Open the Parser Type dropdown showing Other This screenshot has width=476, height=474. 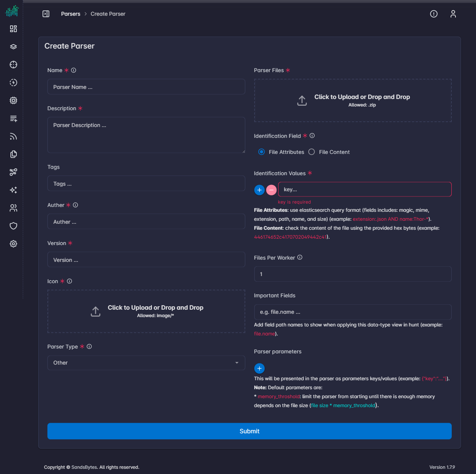click(x=146, y=363)
